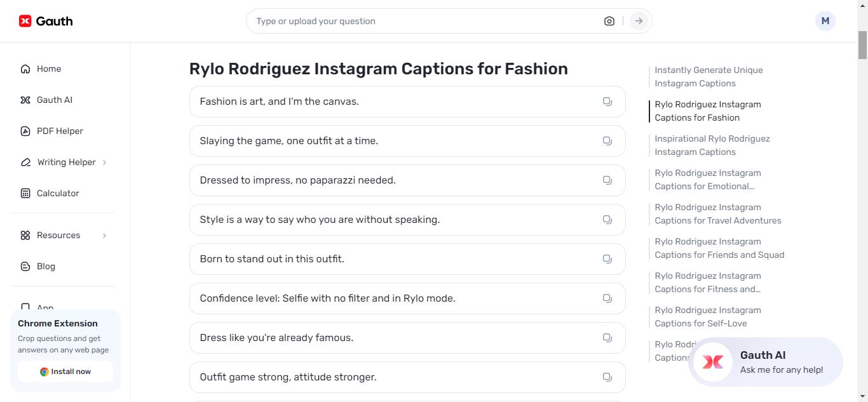Copy the "Outfit game strong" caption

[607, 377]
